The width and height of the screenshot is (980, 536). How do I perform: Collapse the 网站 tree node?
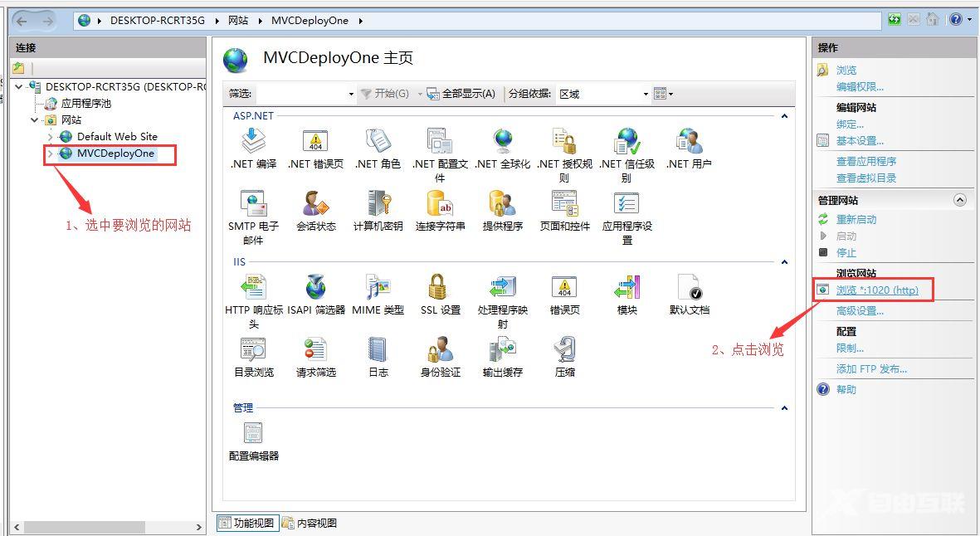34,120
